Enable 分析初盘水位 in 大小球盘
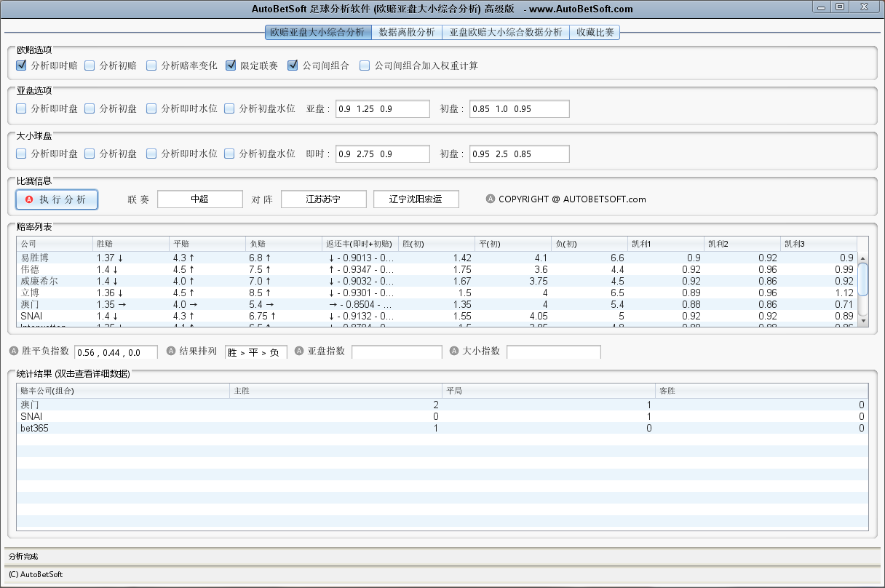885x588 pixels. tap(229, 154)
